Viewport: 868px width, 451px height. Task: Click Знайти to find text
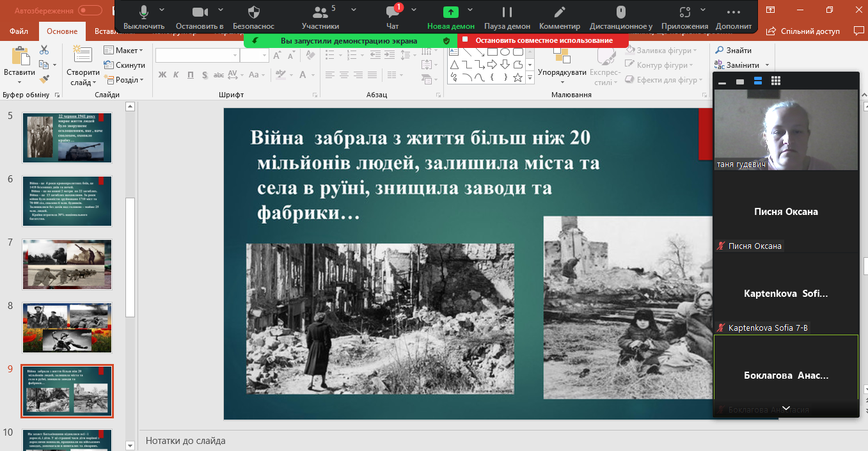tap(733, 51)
